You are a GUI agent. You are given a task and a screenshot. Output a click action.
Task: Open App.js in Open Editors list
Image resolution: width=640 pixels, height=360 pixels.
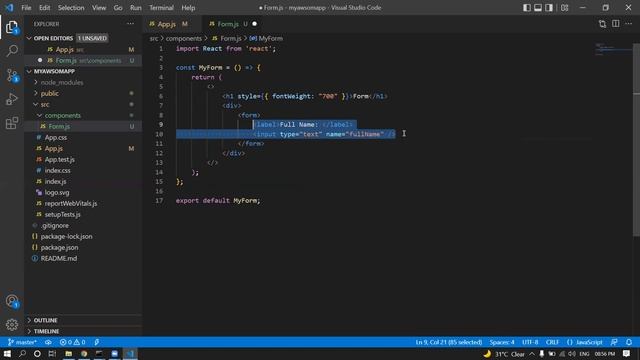click(83, 49)
